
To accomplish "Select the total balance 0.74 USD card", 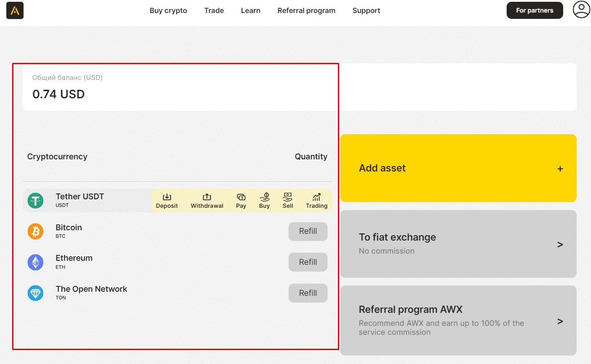I will pyautogui.click(x=179, y=87).
